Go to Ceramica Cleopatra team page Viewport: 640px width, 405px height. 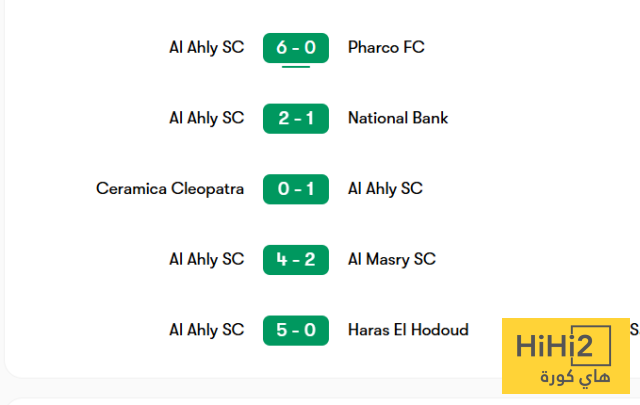click(x=170, y=188)
